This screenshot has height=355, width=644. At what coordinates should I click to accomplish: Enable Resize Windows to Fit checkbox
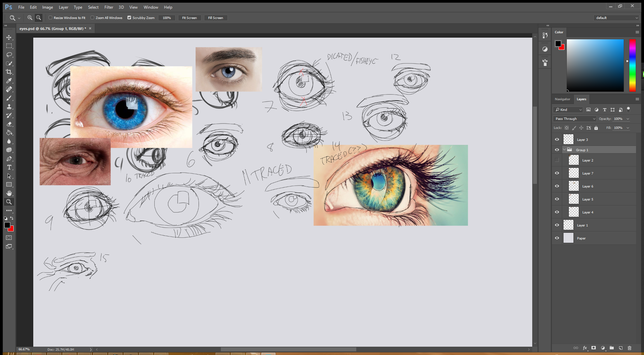[x=51, y=18]
